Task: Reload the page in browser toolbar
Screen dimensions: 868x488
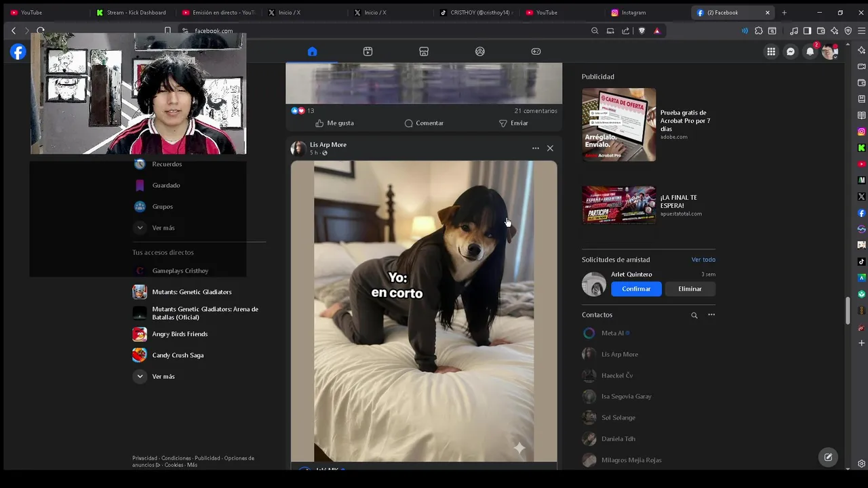Action: pos(41,30)
